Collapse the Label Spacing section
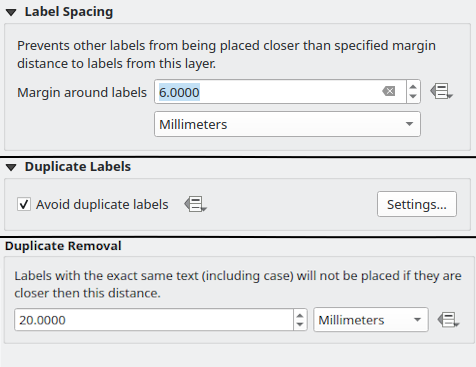 [11, 13]
